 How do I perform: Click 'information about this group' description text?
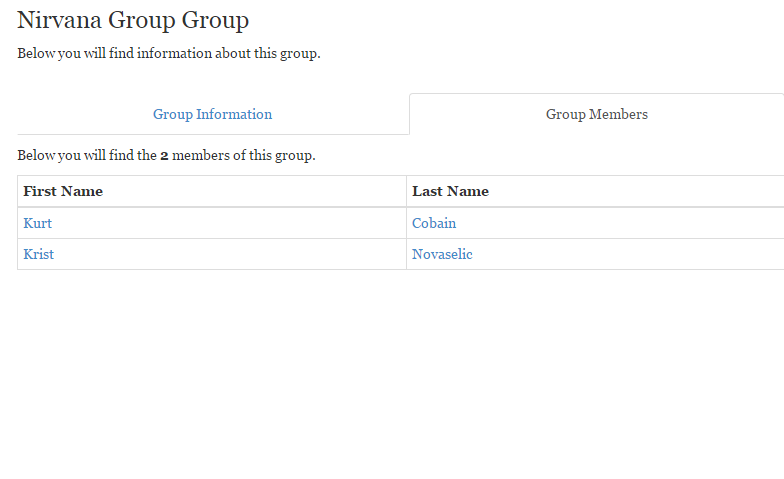click(228, 54)
